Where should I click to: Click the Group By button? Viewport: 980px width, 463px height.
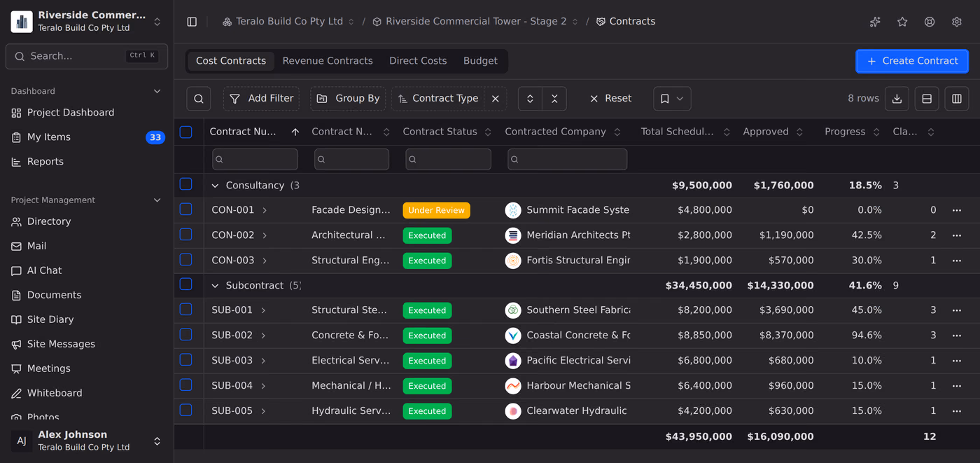(x=348, y=99)
